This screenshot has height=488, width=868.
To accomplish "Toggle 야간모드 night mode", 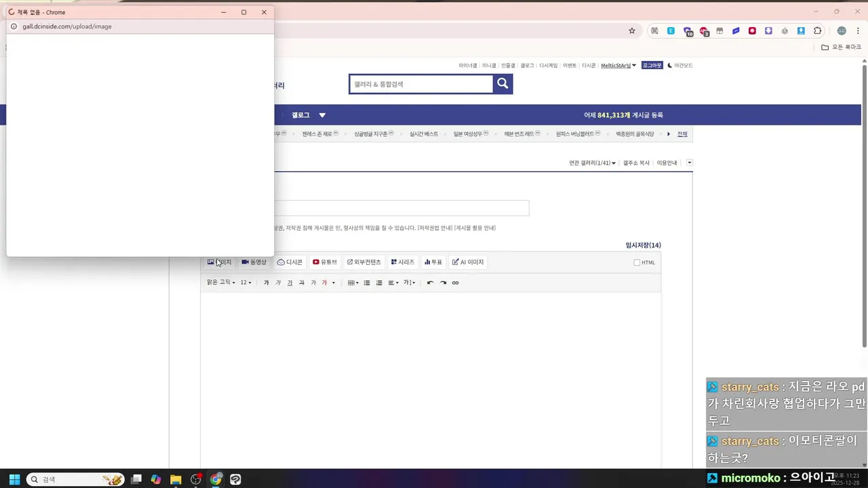I will coord(680,66).
